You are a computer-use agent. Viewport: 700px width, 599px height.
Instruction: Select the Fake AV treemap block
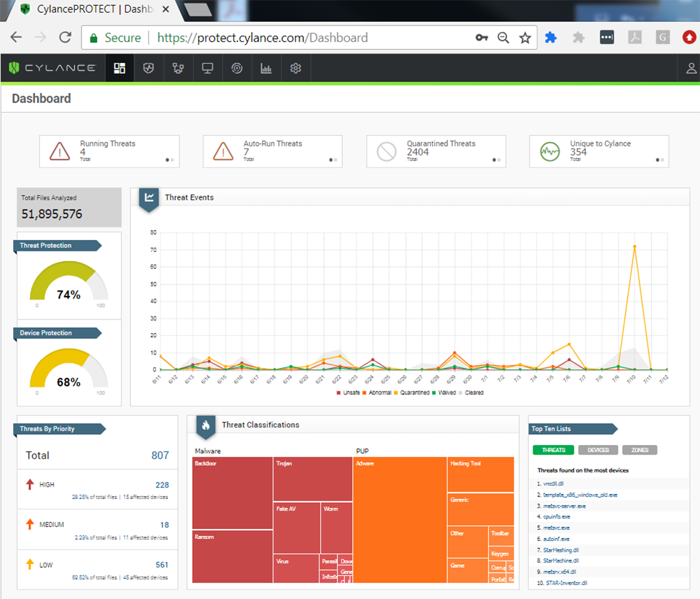297,528
